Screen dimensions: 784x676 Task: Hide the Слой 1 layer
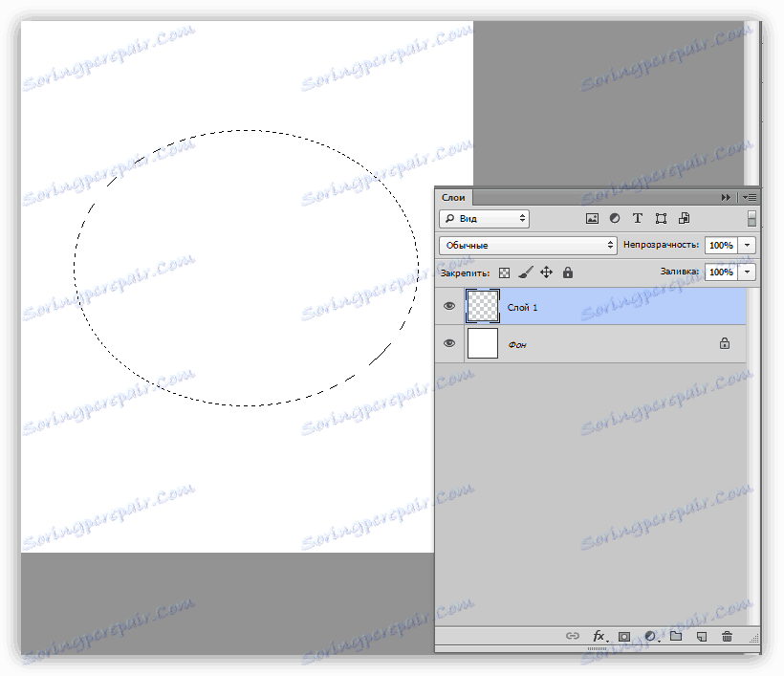(449, 306)
